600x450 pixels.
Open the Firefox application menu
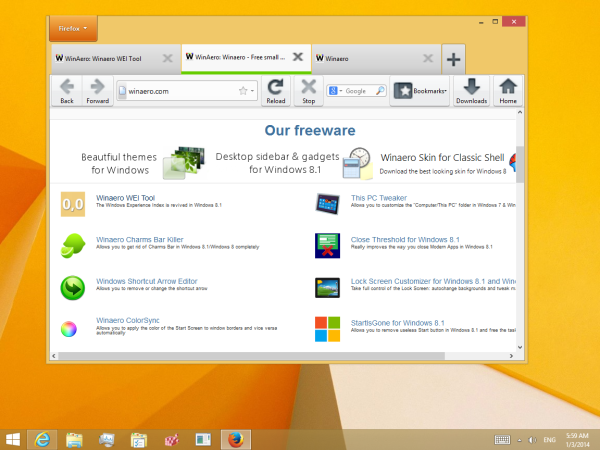(73, 28)
